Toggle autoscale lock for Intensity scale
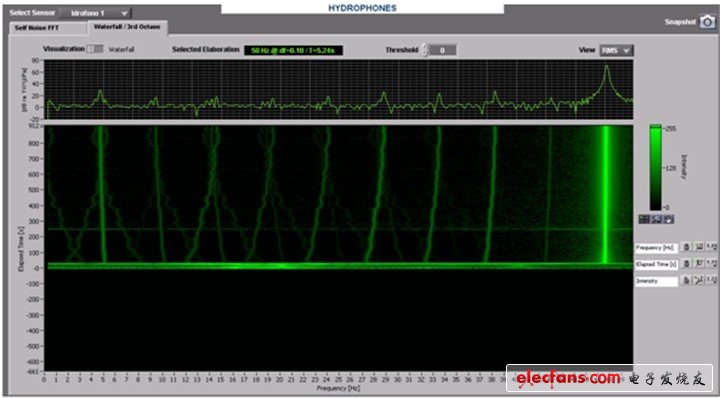 [x=687, y=280]
